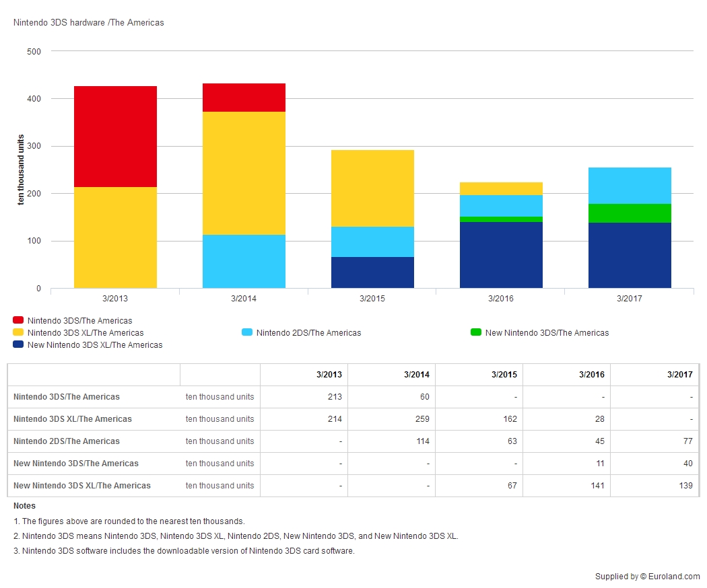Click the table cell with value 60

click(x=391, y=397)
